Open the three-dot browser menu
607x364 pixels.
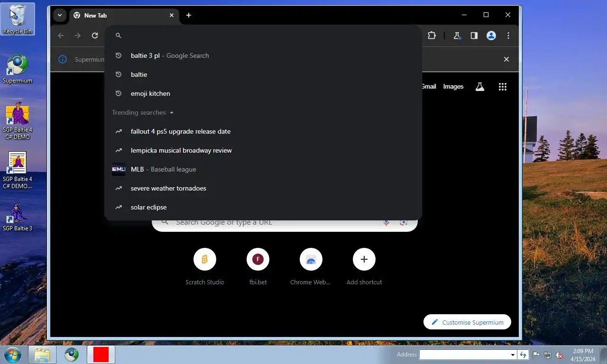[x=508, y=36]
